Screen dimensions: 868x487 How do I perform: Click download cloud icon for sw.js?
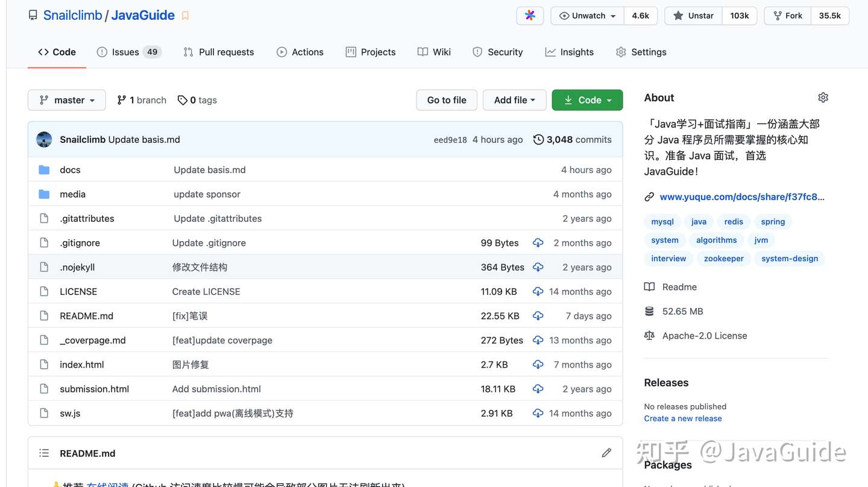pyautogui.click(x=538, y=413)
